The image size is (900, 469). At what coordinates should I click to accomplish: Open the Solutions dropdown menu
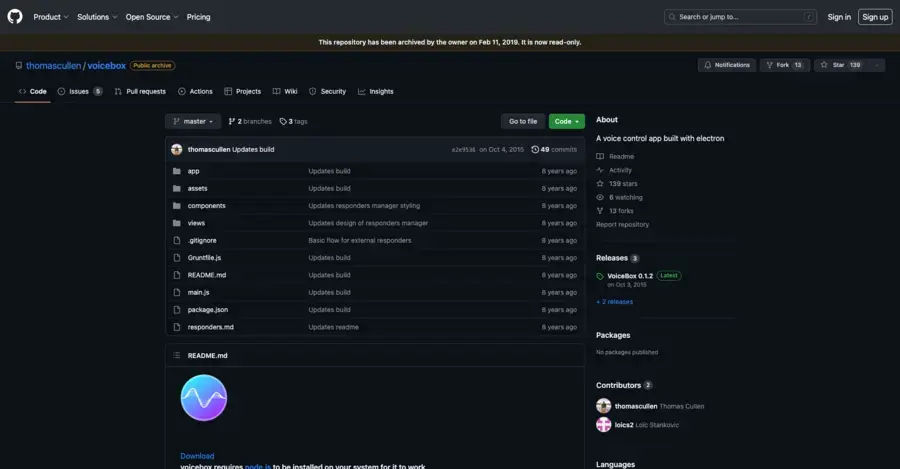[x=97, y=17]
